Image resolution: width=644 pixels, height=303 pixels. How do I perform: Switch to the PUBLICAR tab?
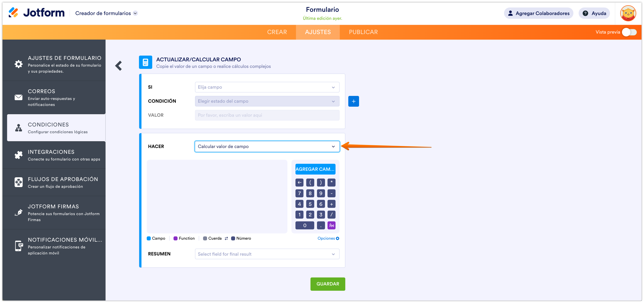[x=363, y=32]
